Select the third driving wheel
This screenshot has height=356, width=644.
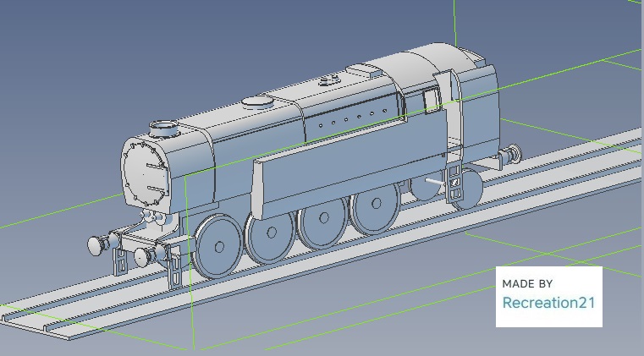point(321,219)
